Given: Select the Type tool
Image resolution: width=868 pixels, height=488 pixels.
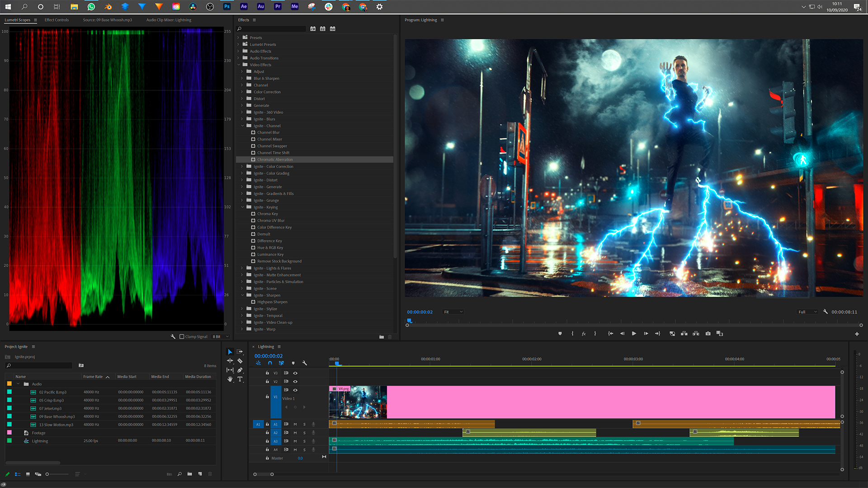Looking at the screenshot, I should click(240, 379).
